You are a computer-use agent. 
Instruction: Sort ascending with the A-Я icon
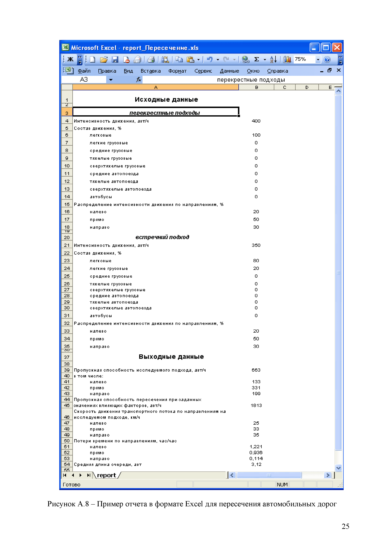point(273,59)
